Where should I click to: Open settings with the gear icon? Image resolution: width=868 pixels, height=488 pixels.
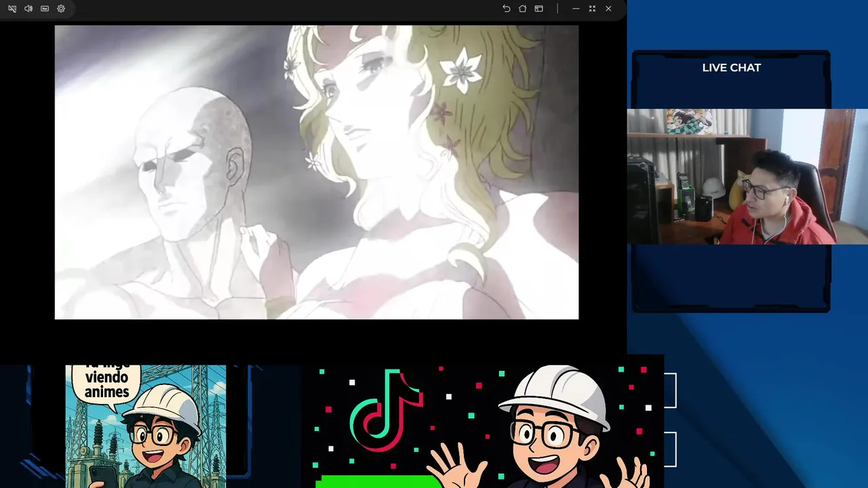click(61, 9)
